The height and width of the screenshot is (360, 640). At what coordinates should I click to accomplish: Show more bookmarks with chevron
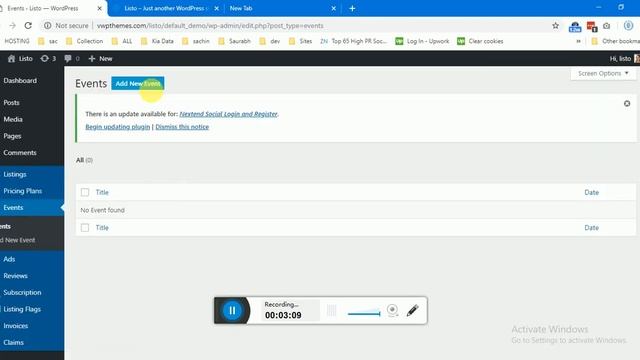click(578, 41)
